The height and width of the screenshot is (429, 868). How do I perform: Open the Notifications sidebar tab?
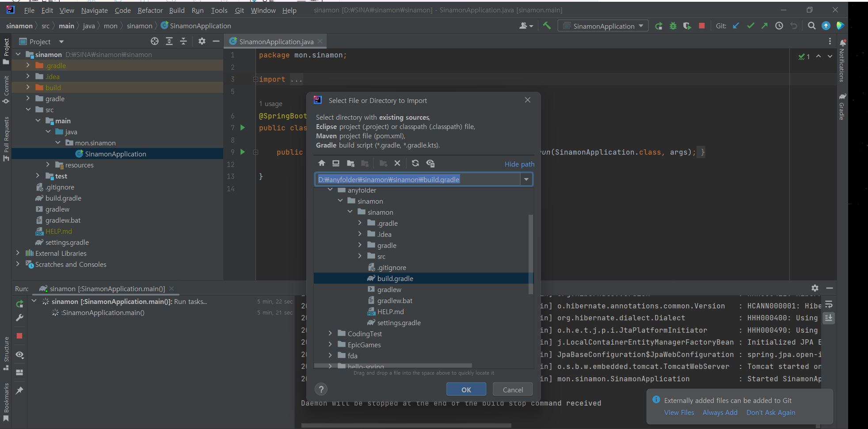point(842,61)
